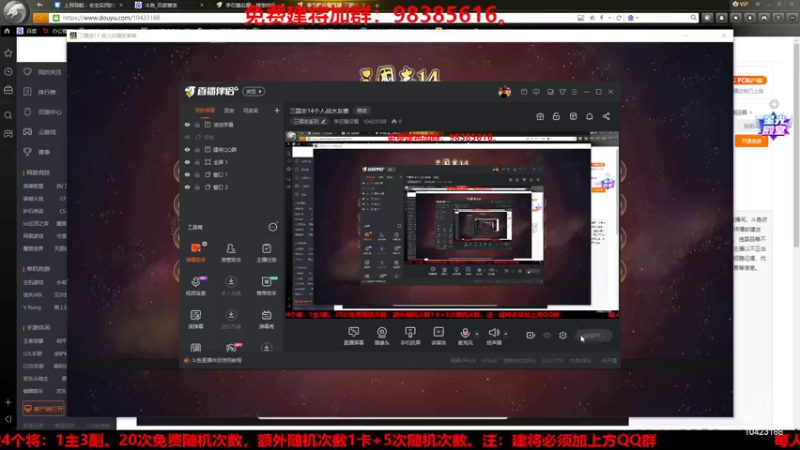Click the share icon in the companion app
Image resolution: width=800 pixels, height=450 pixels.
606,116
